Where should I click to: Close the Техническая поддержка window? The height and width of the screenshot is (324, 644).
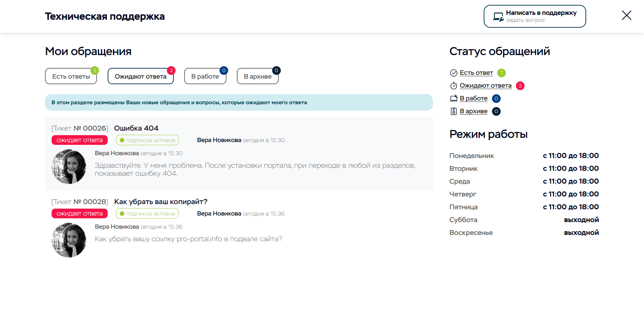(x=626, y=15)
